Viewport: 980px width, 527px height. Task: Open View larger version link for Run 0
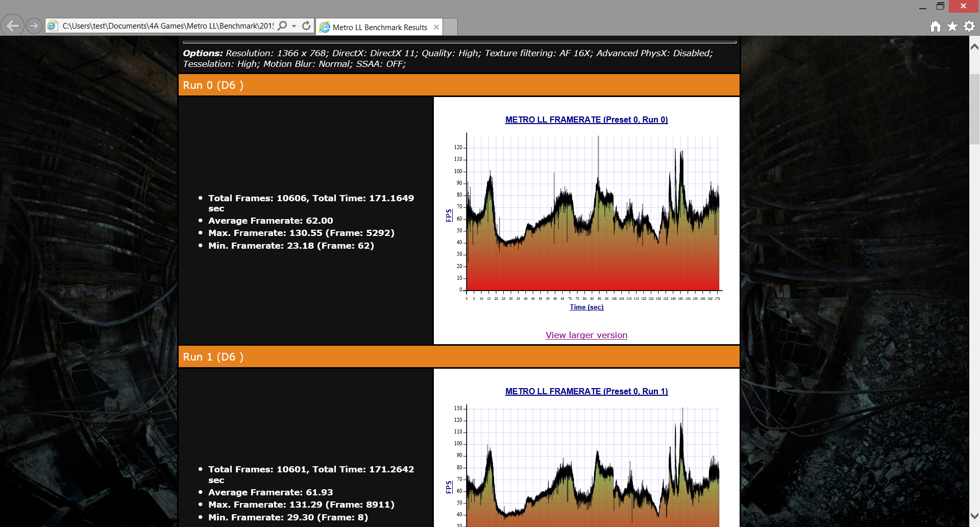586,335
